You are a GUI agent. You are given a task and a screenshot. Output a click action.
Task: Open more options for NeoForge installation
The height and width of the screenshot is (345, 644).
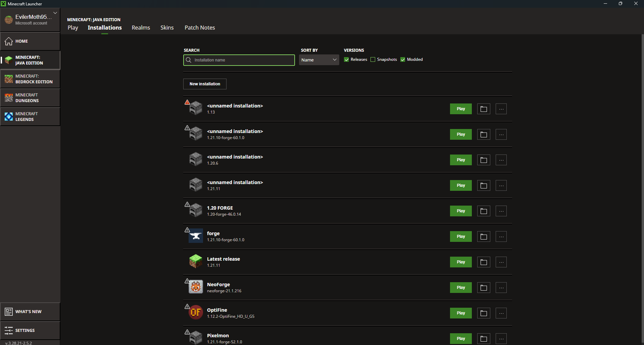click(501, 288)
